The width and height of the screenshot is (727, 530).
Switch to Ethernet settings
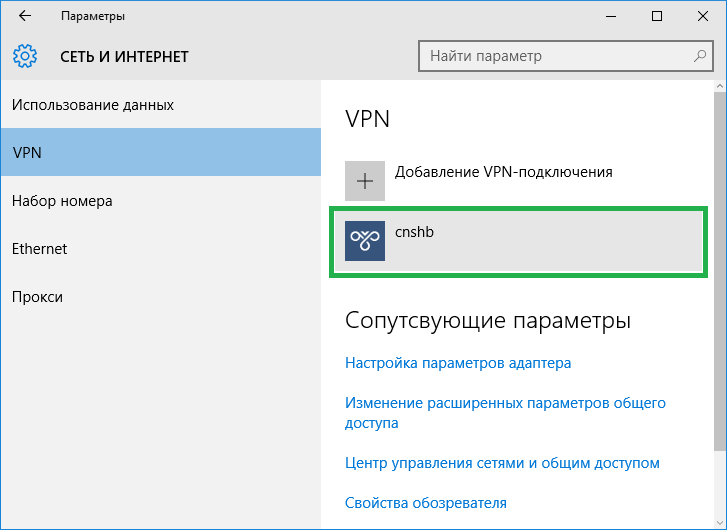[x=39, y=249]
